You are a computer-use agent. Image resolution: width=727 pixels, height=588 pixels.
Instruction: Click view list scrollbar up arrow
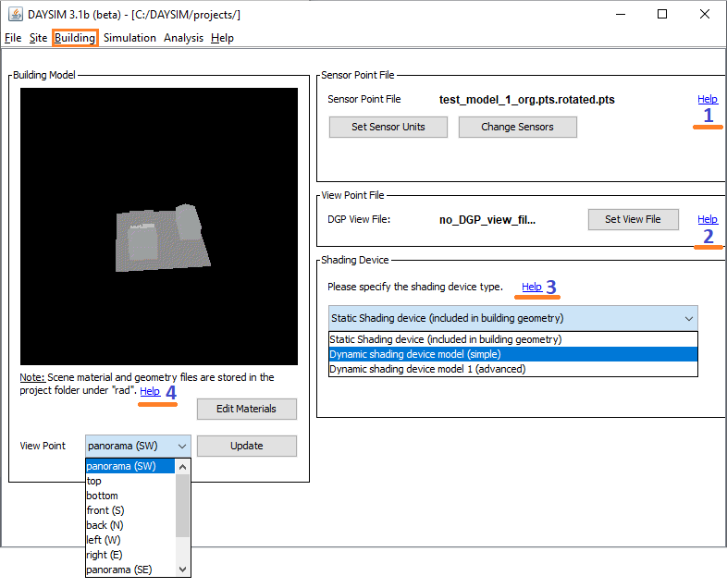(x=183, y=467)
